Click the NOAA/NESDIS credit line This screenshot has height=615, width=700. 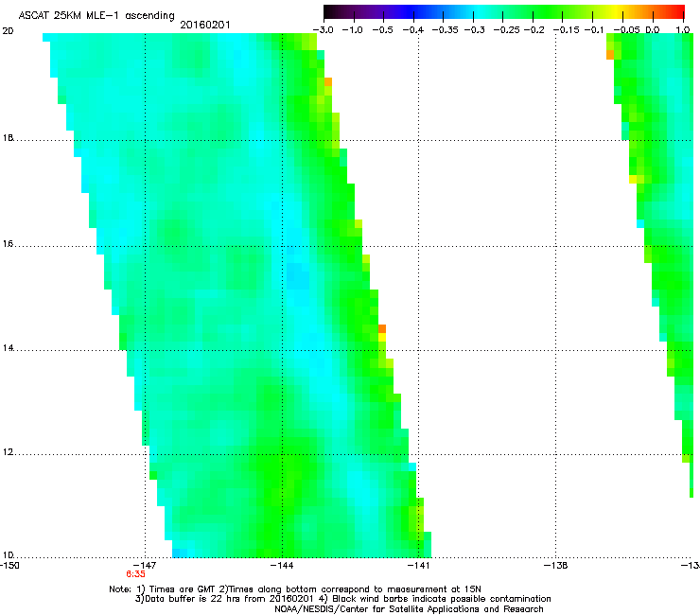409,609
